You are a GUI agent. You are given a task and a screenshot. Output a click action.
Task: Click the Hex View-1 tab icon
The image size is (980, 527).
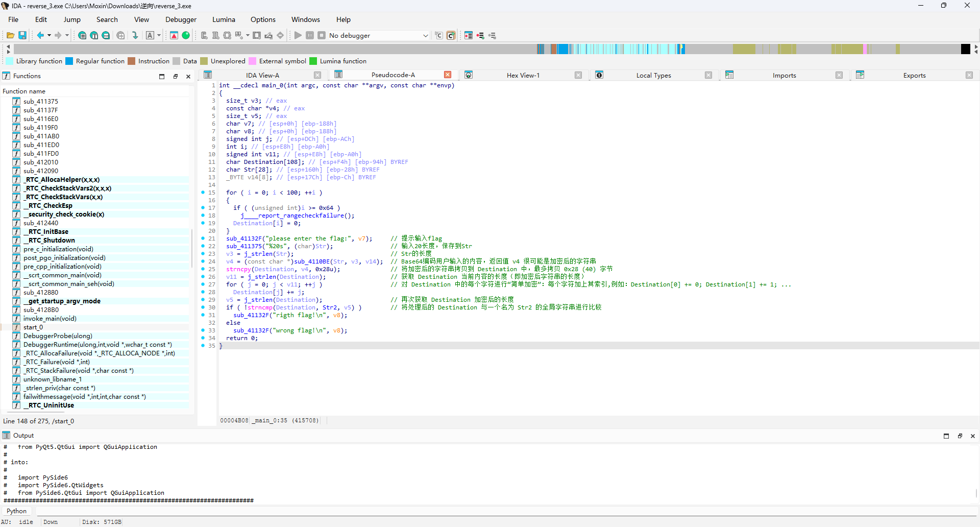tap(469, 75)
